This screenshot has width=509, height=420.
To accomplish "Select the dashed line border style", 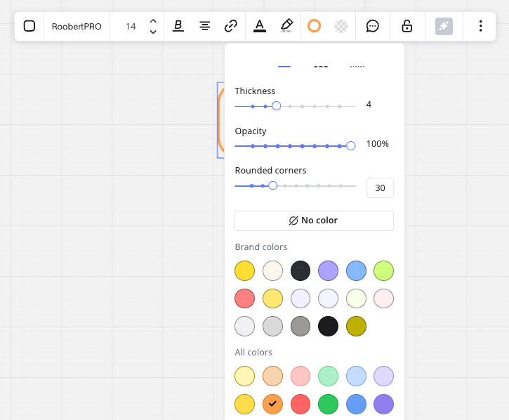I will pyautogui.click(x=321, y=67).
